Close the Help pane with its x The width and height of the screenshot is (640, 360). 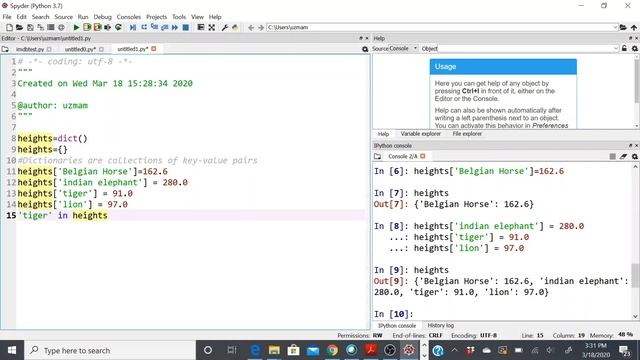pos(637,38)
